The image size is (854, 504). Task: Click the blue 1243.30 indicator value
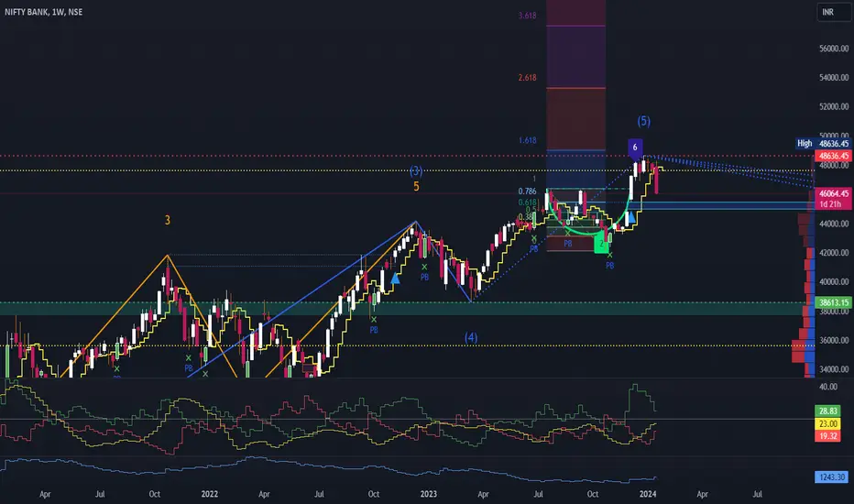coord(832,477)
